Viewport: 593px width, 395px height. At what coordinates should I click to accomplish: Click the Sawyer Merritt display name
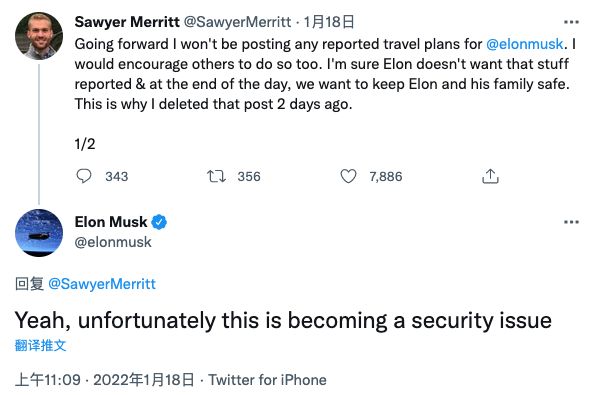point(127,22)
